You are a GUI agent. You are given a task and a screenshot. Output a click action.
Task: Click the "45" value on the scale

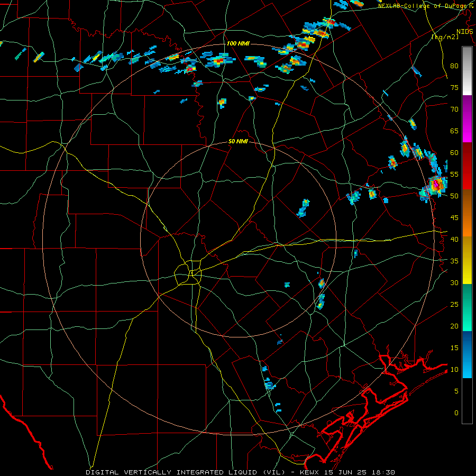point(454,218)
